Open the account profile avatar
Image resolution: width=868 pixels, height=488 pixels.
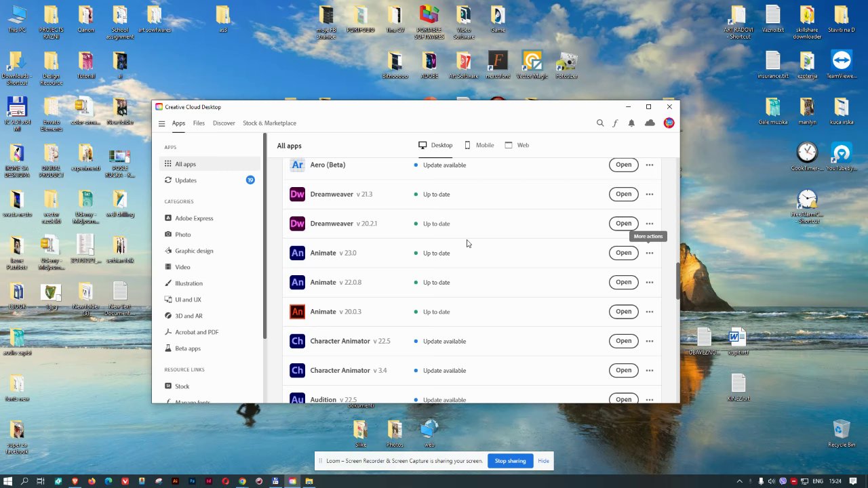[x=669, y=123]
